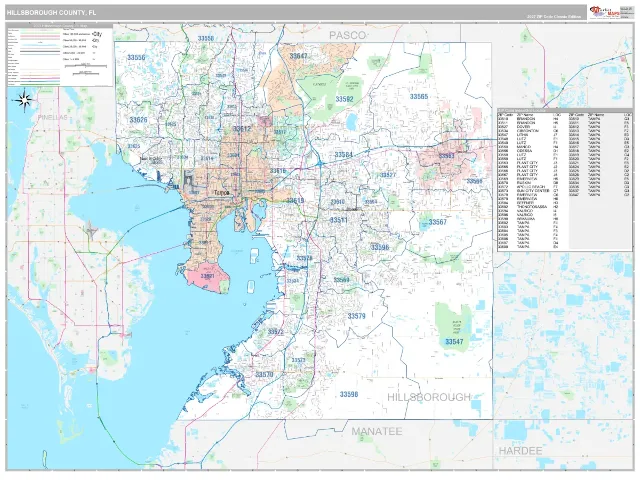Viewport: 640px width, 480px height.
Task: Click the compass rose north arrow
Action: click(24, 100)
